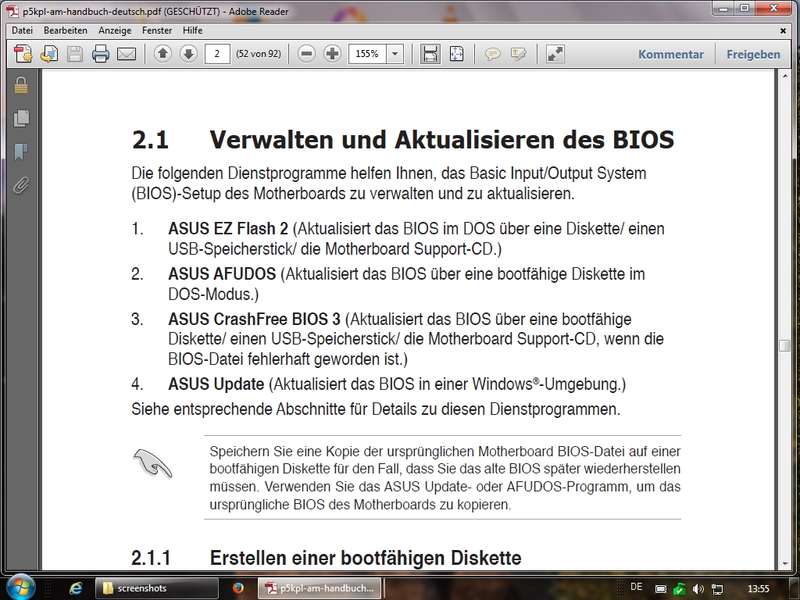Switch to read mode with the expand arrows icon
Image resolution: width=800 pixels, height=600 pixels.
point(555,54)
